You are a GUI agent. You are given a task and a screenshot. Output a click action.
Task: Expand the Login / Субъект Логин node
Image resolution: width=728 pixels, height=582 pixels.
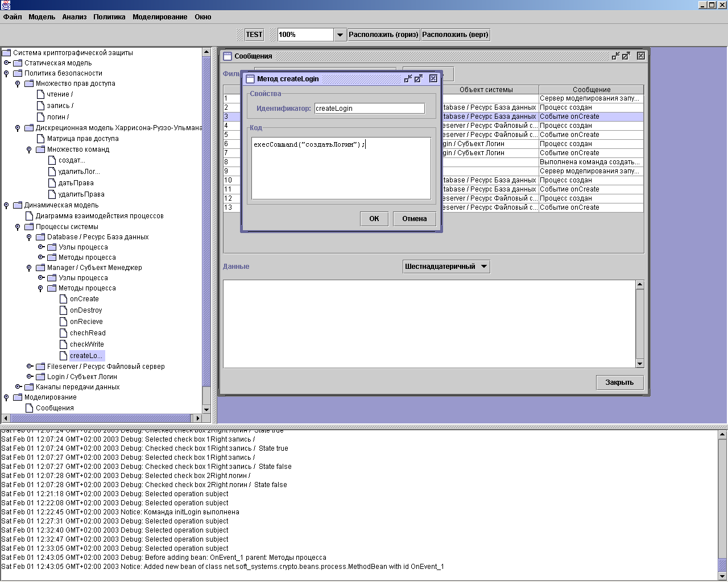[x=30, y=377]
